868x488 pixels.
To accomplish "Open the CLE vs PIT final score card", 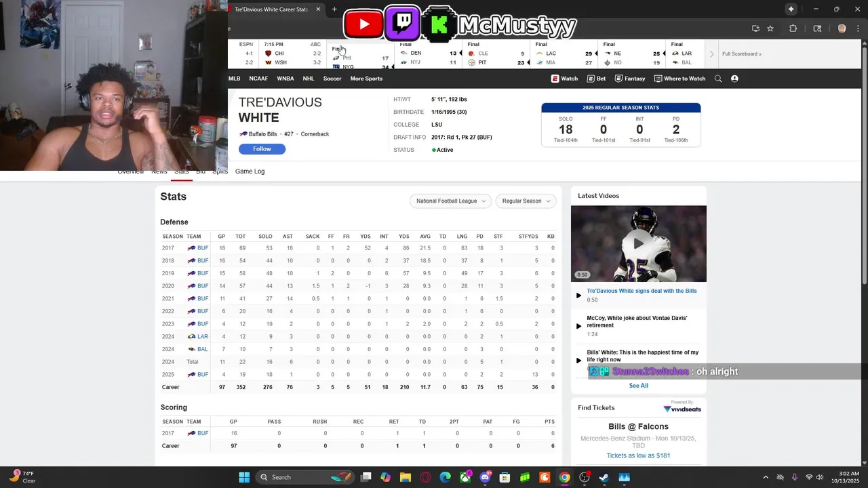I will [496, 54].
